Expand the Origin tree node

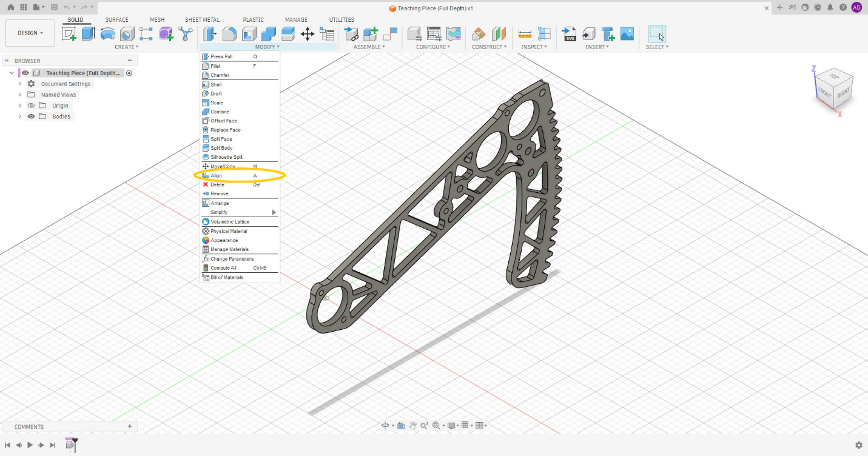20,106
